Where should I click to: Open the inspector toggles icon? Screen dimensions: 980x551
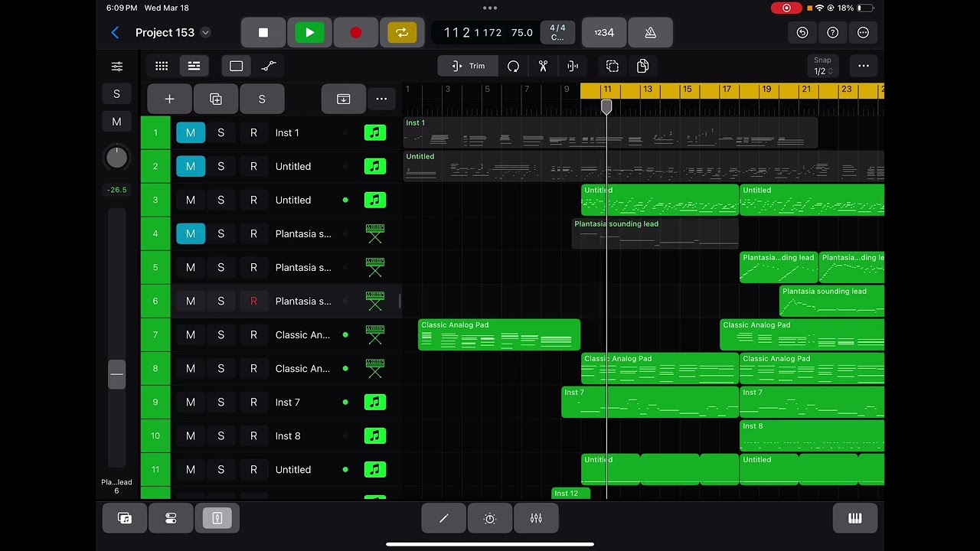pyautogui.click(x=171, y=518)
